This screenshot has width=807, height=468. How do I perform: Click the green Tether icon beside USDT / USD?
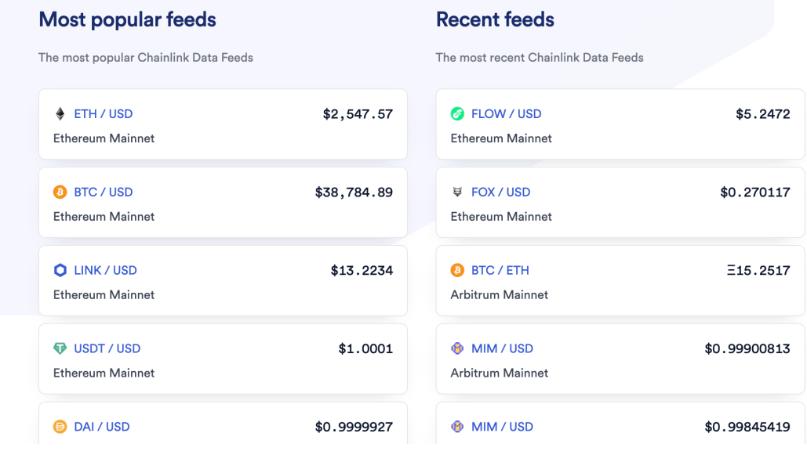(x=59, y=348)
